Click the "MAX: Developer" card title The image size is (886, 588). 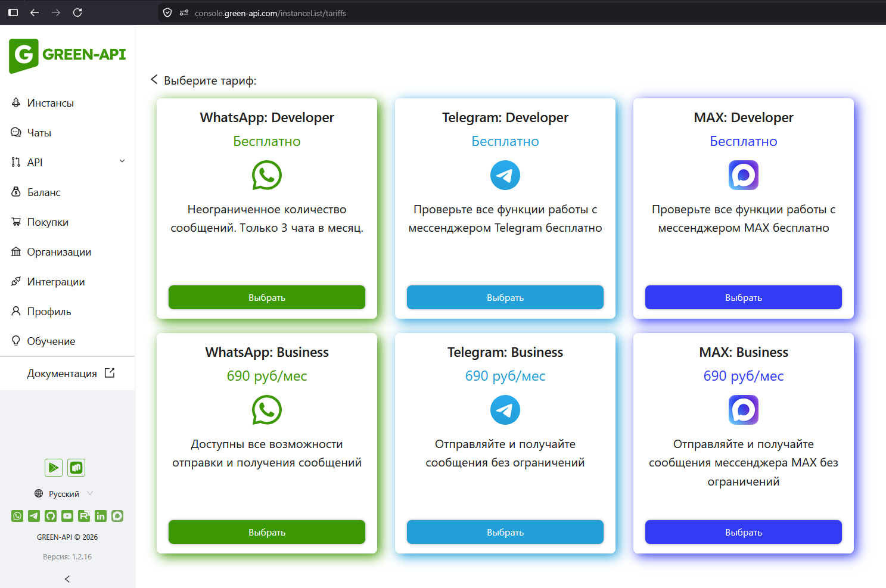coord(744,117)
